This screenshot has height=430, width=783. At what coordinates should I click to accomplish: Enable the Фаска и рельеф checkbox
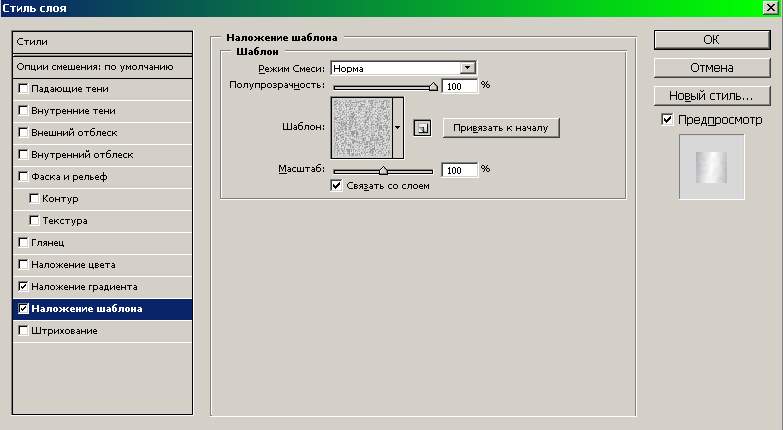tap(23, 176)
